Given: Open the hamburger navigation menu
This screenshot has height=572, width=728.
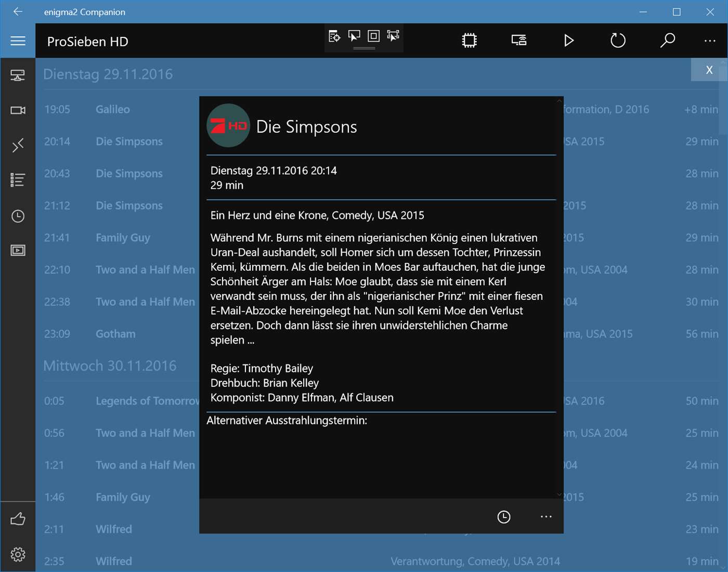Looking at the screenshot, I should 18,41.
